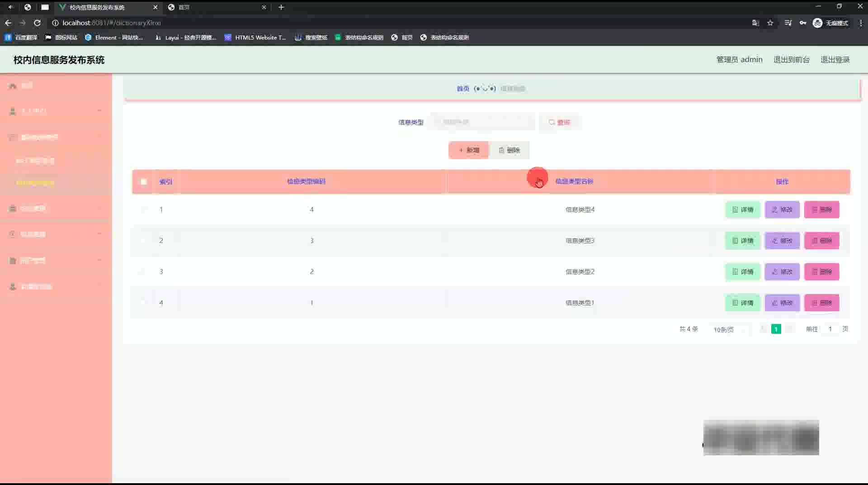
Task: Click the password key icon in the address bar
Action: [803, 23]
